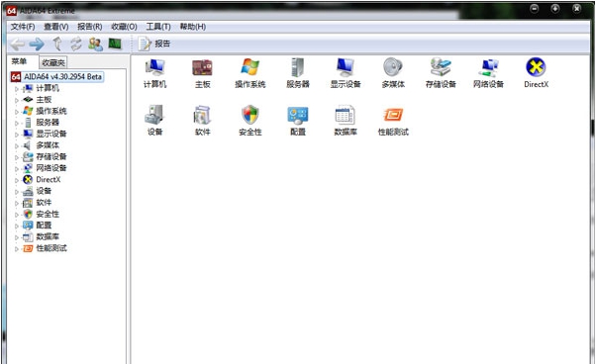Expand the 网络设备 tree node arrow
This screenshot has height=364, width=596.
pos(17,169)
